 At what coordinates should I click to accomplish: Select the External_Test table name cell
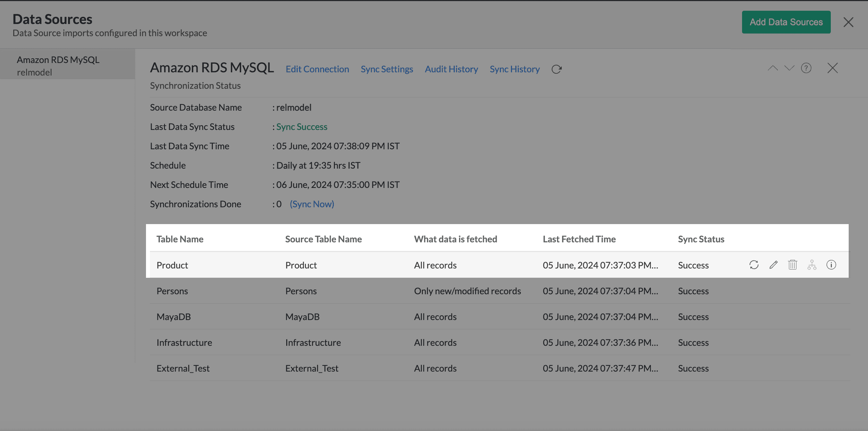[x=183, y=368]
